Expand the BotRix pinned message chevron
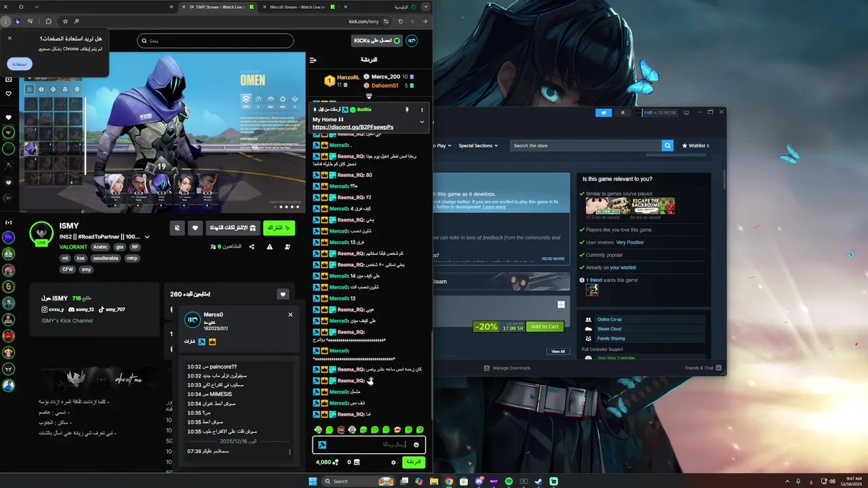The image size is (868, 488). point(422,122)
